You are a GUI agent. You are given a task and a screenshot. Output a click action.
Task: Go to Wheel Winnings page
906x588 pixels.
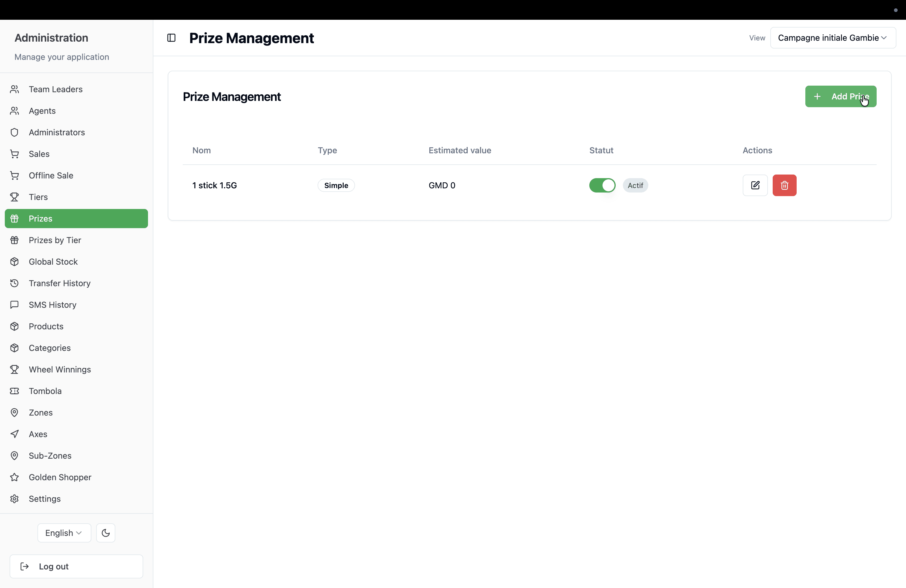(76, 369)
